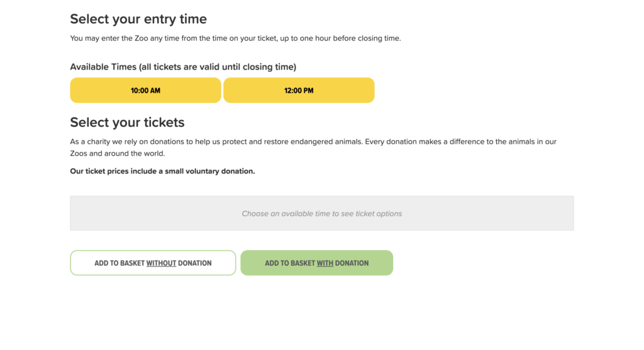Click the 'Select your tickets' heading
This screenshot has width=644, height=350.
click(x=127, y=123)
